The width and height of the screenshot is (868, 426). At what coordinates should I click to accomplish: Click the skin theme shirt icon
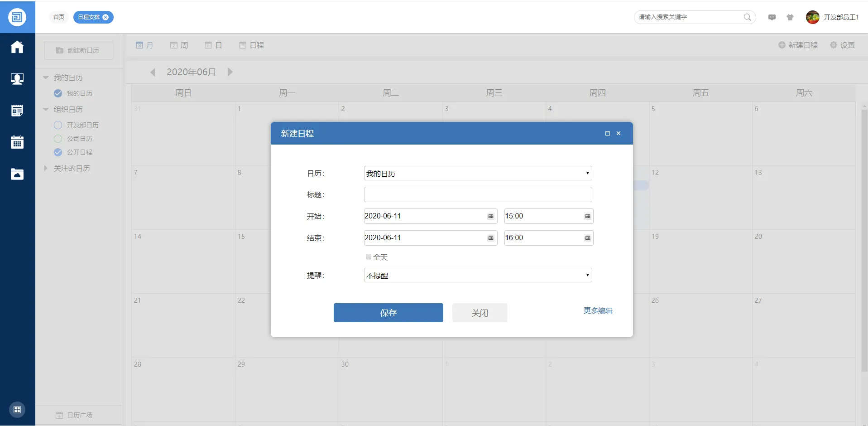(x=790, y=17)
